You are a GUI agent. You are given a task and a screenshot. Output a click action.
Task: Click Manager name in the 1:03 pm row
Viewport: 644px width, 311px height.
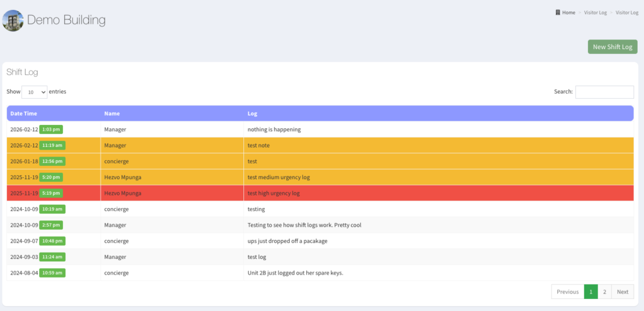(115, 129)
